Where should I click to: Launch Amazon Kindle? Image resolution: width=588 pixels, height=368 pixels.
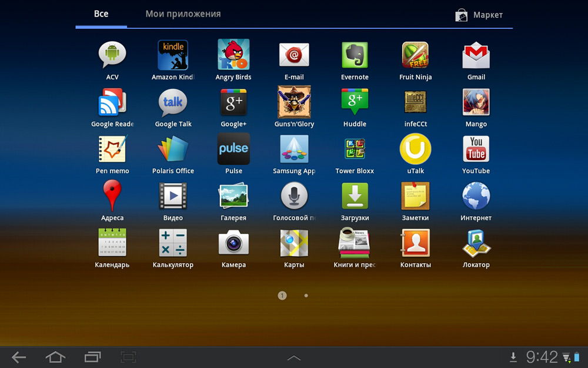point(173,55)
